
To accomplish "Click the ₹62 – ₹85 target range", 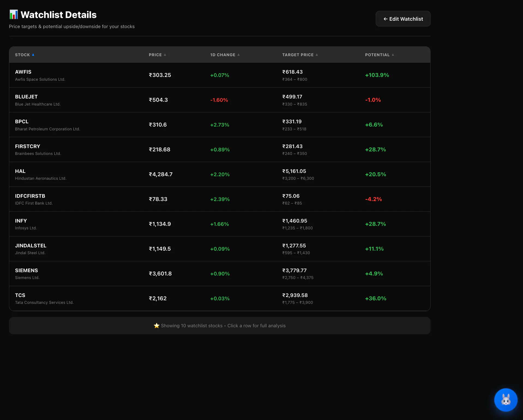I will 292,203.
